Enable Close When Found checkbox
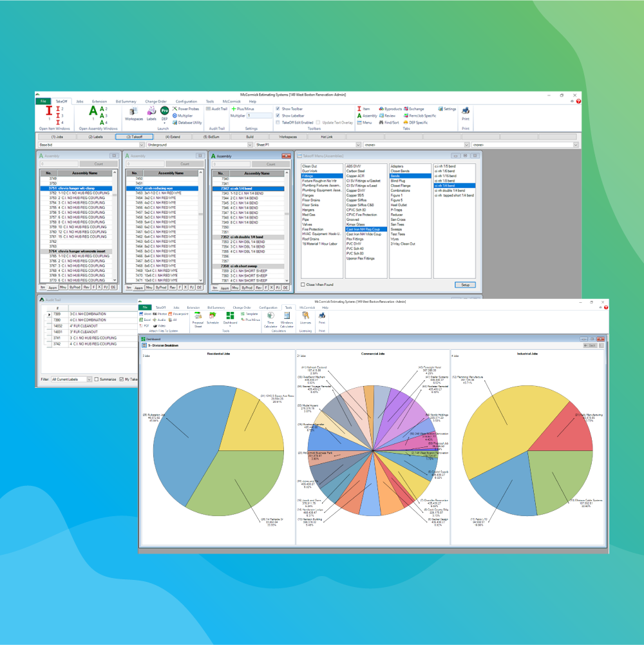Viewport: 644px width, 645px height. [x=303, y=284]
